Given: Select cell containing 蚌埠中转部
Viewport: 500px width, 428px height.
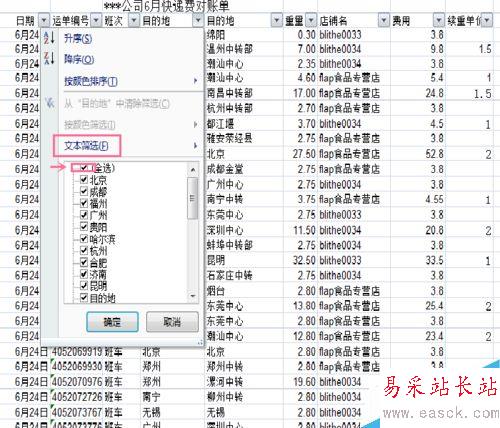Looking at the screenshot, I should 244,245.
